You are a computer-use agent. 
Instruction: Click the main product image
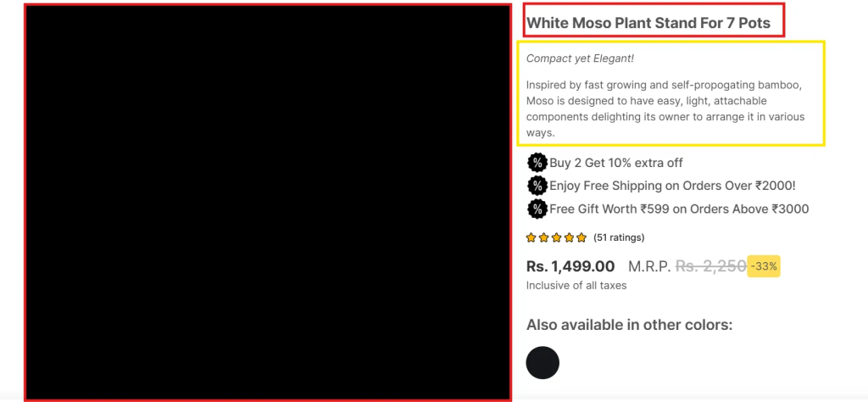click(267, 202)
